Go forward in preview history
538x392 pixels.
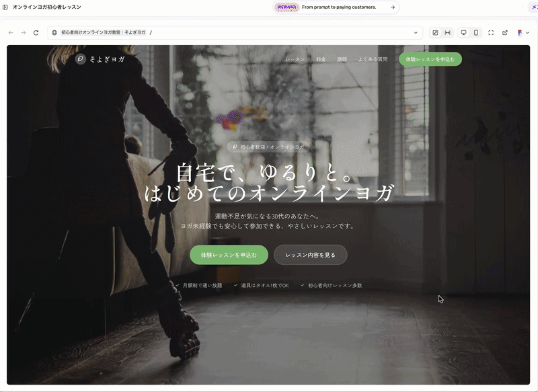(x=24, y=32)
